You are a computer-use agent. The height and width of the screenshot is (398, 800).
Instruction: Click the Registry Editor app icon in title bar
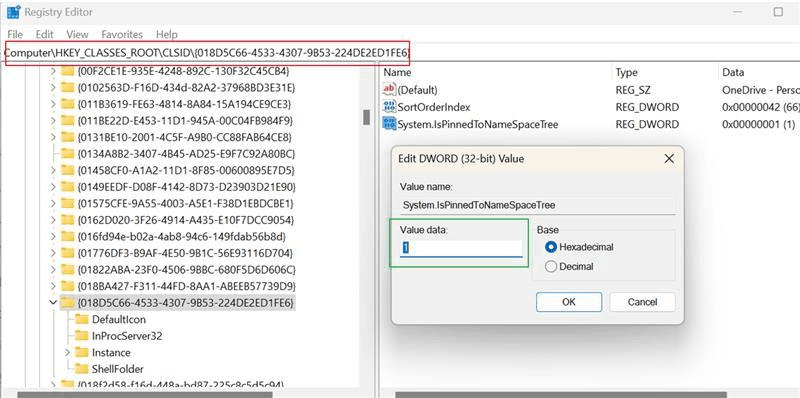coord(13,12)
